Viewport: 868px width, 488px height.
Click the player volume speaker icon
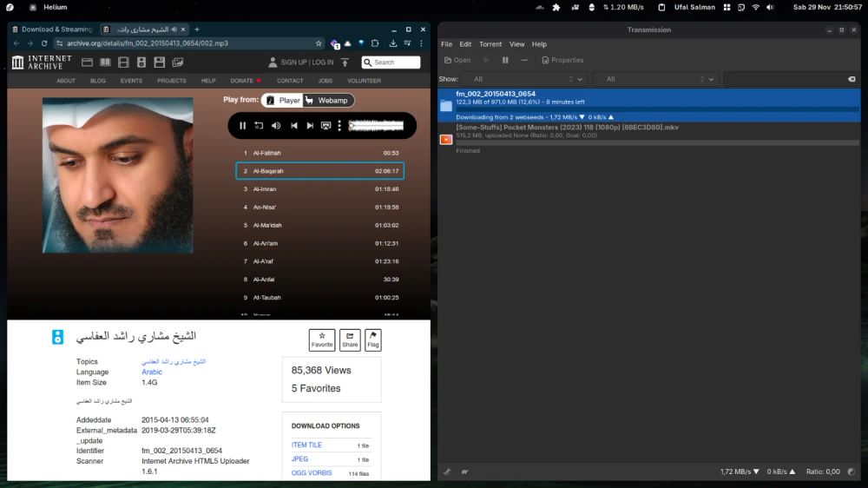click(276, 126)
